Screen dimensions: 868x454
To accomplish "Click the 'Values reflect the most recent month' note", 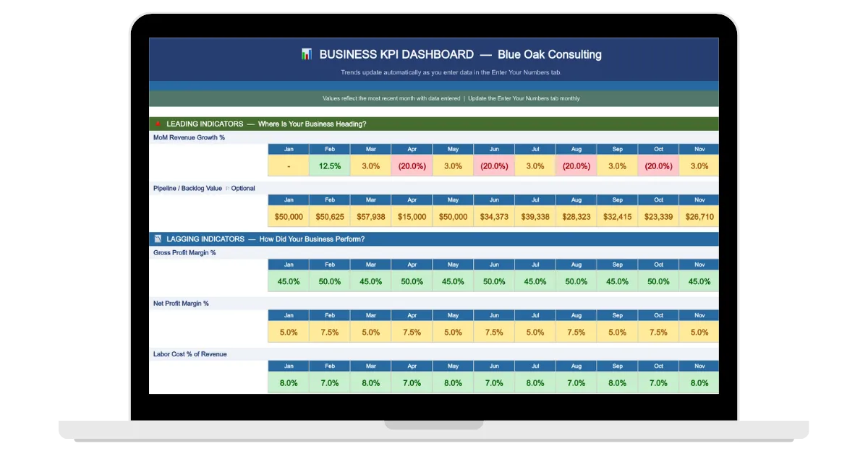I will [391, 98].
